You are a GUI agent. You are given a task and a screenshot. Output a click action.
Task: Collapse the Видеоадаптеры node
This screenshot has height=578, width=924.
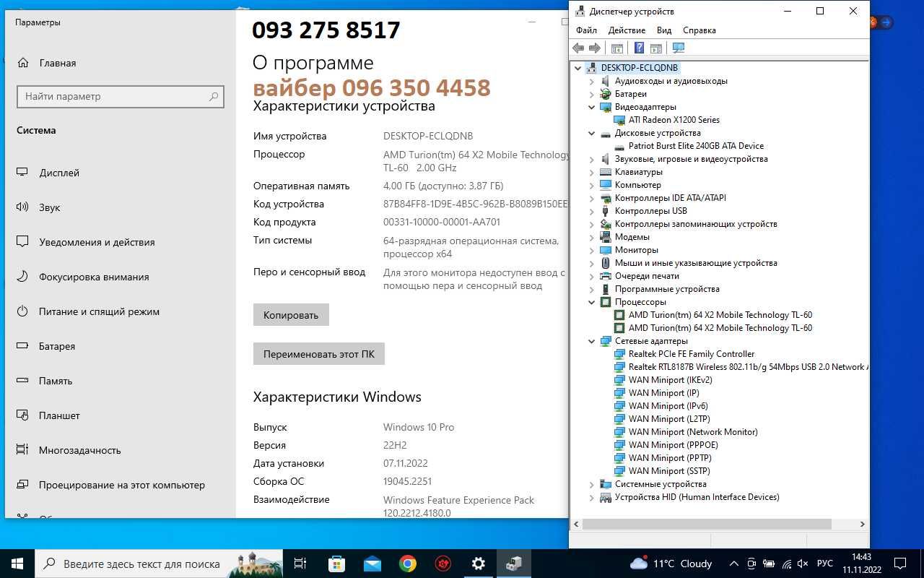coord(592,107)
